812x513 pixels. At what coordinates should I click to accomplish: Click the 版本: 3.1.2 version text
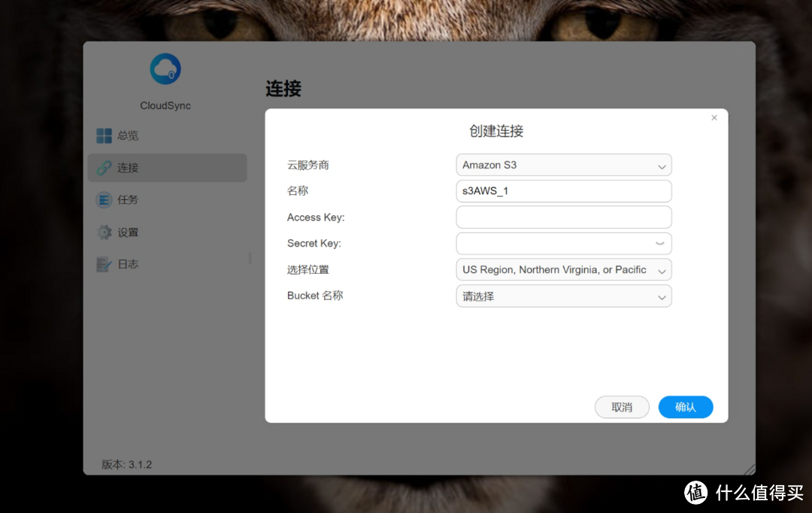[127, 464]
